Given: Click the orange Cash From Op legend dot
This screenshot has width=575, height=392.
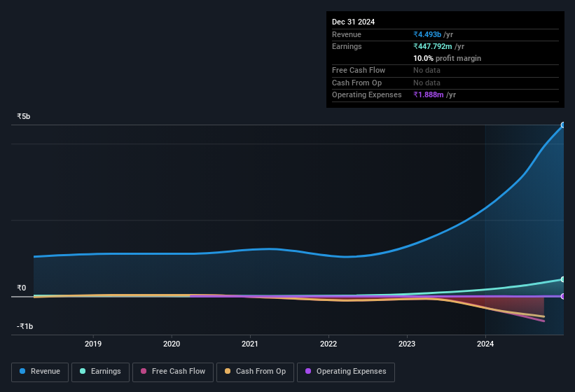Looking at the screenshot, I should tap(228, 371).
